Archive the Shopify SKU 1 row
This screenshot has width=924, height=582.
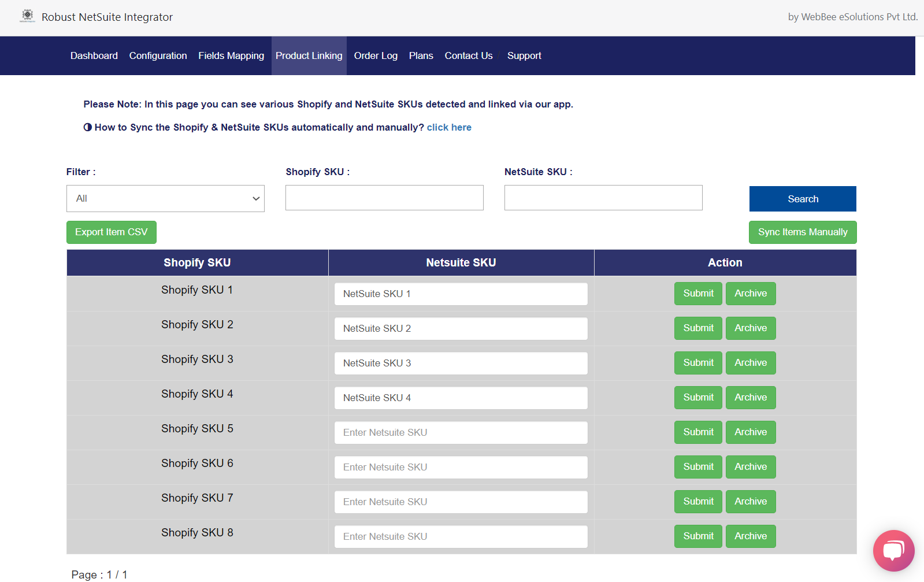coord(751,294)
